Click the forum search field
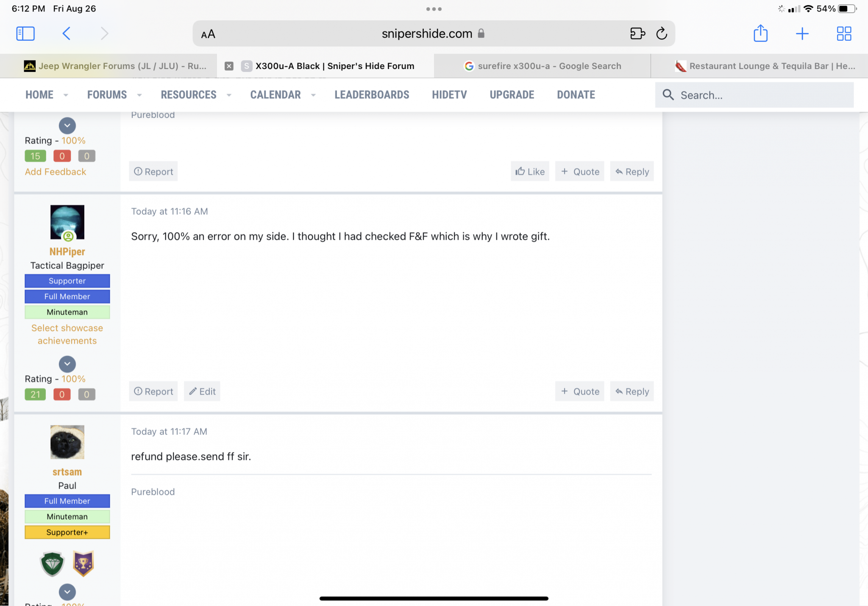 pyautogui.click(x=754, y=95)
